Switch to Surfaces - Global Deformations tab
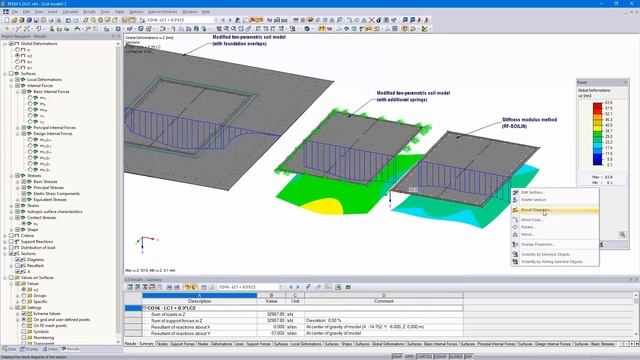The width and height of the screenshot is (640, 360). point(380,344)
